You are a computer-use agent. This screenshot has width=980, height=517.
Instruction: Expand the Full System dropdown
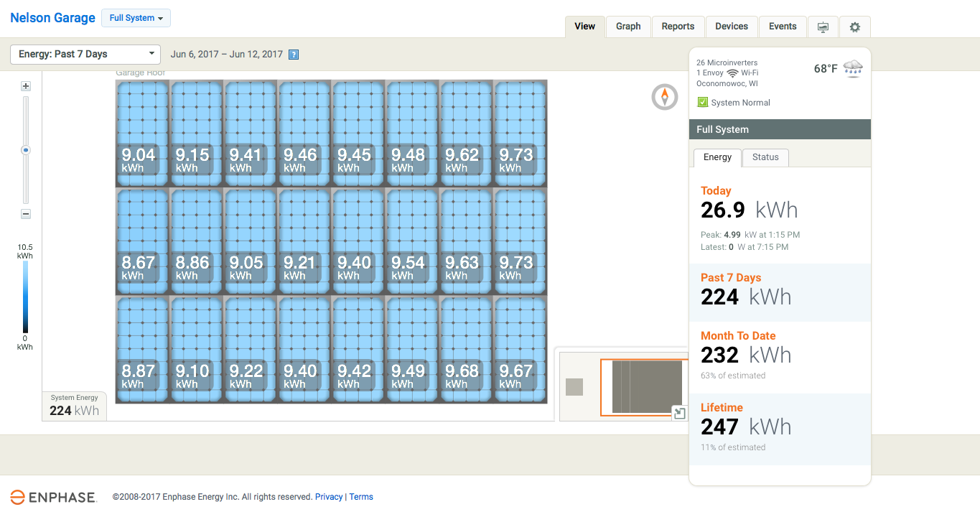[136, 18]
